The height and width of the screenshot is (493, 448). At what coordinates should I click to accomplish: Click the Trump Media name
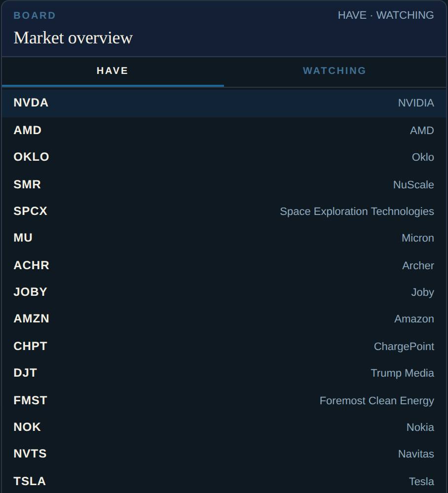[x=403, y=373]
